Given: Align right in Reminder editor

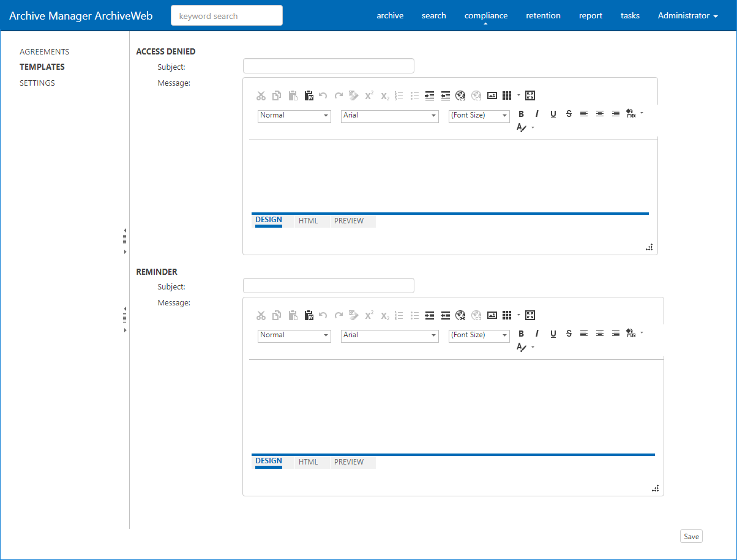Looking at the screenshot, I should point(616,334).
